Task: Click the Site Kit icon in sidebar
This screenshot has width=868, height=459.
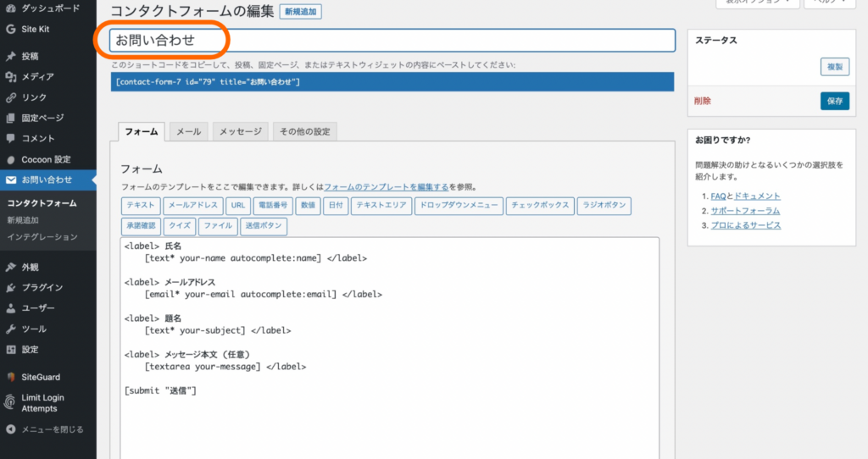Action: (x=10, y=29)
